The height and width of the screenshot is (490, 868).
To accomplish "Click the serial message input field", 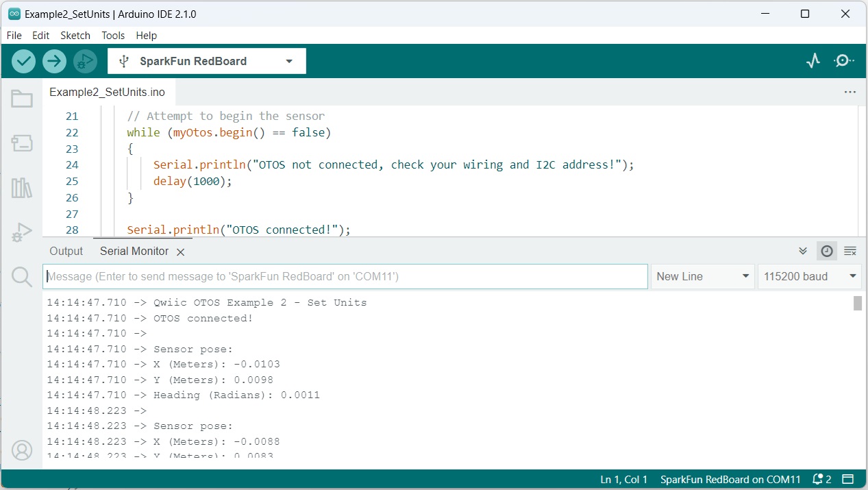I will 345,276.
